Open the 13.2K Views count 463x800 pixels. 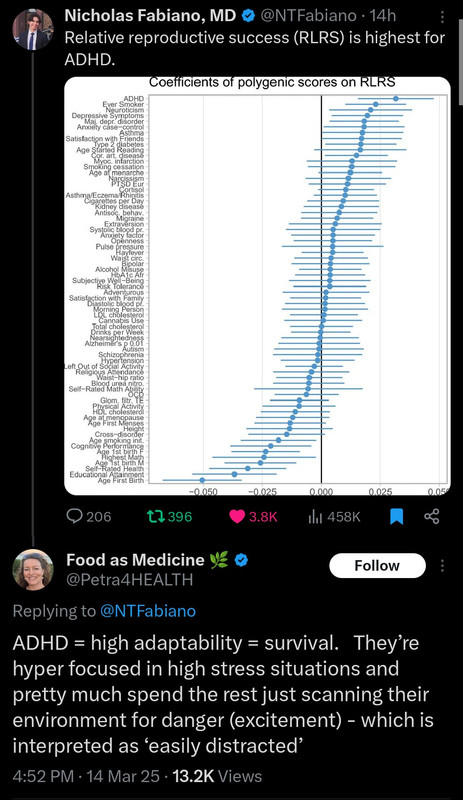click(217, 776)
